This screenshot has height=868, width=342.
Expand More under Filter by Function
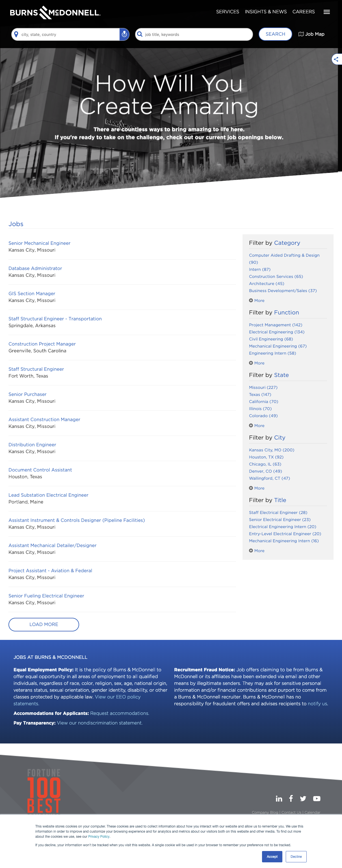coord(257,363)
